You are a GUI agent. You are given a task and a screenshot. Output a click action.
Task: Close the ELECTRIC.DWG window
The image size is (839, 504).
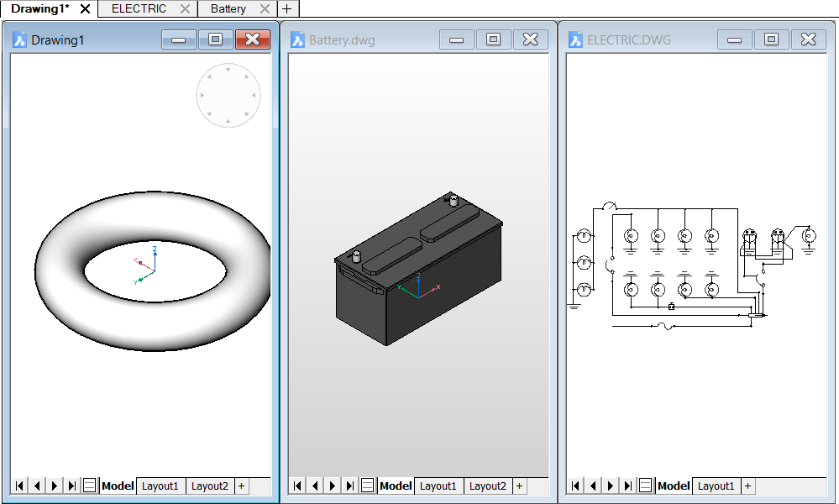808,39
